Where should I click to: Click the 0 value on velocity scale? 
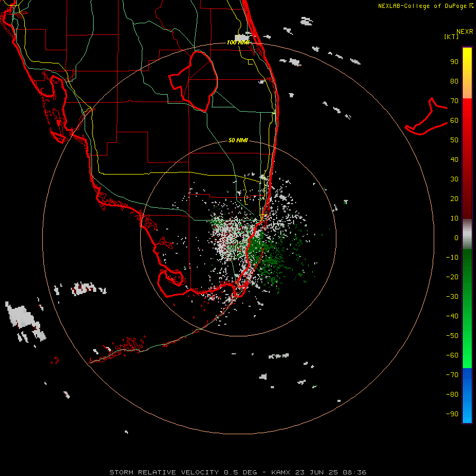click(x=456, y=238)
